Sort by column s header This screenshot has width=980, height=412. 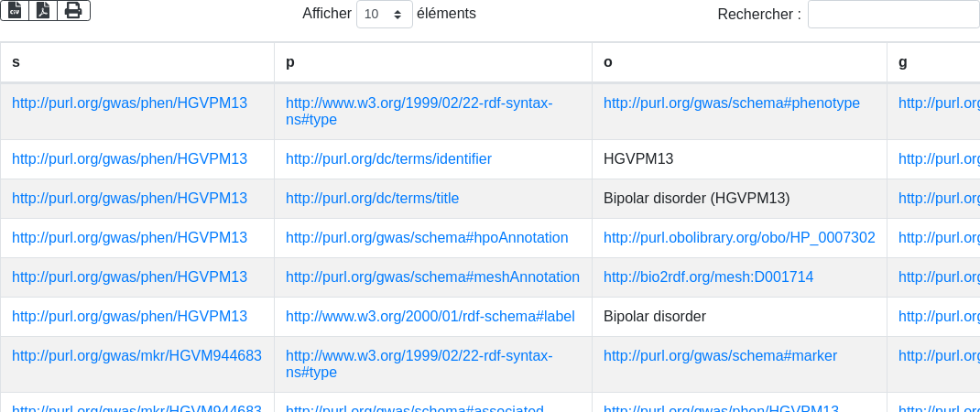click(136, 62)
